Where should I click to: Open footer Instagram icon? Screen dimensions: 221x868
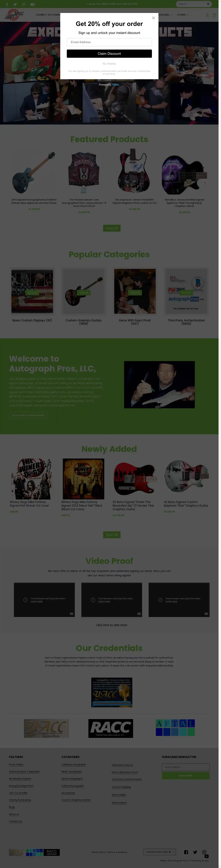pyautogui.click(x=204, y=852)
